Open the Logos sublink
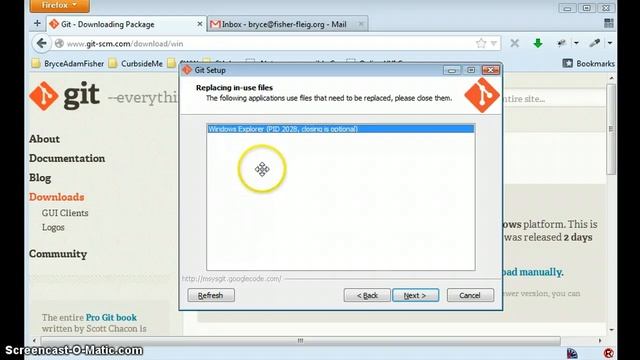 (53, 227)
